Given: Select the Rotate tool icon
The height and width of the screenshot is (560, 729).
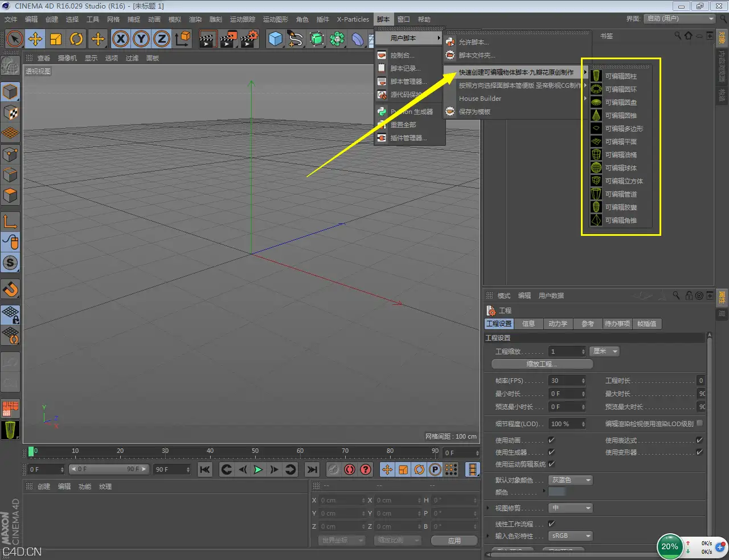Looking at the screenshot, I should [76, 39].
